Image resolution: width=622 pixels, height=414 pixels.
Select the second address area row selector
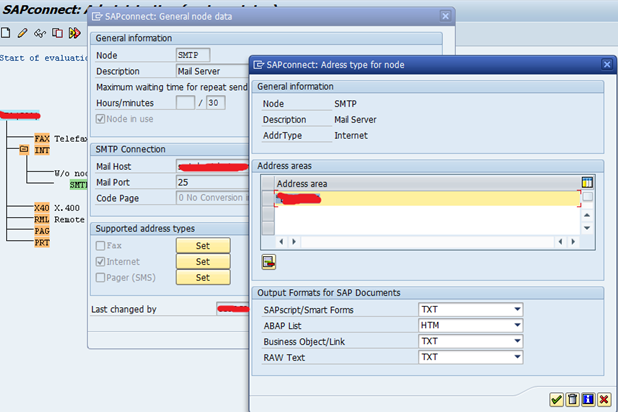coord(269,214)
